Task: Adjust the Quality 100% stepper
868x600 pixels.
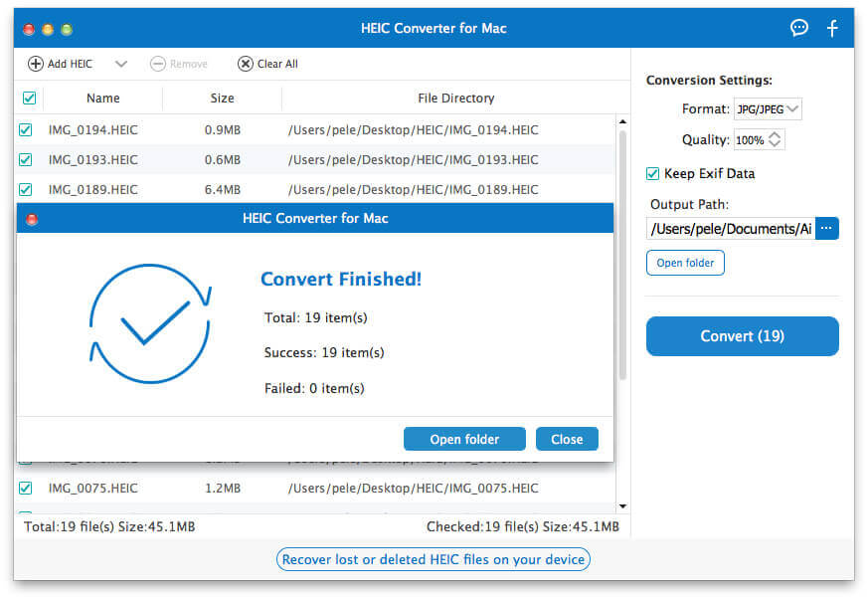Action: click(x=776, y=140)
